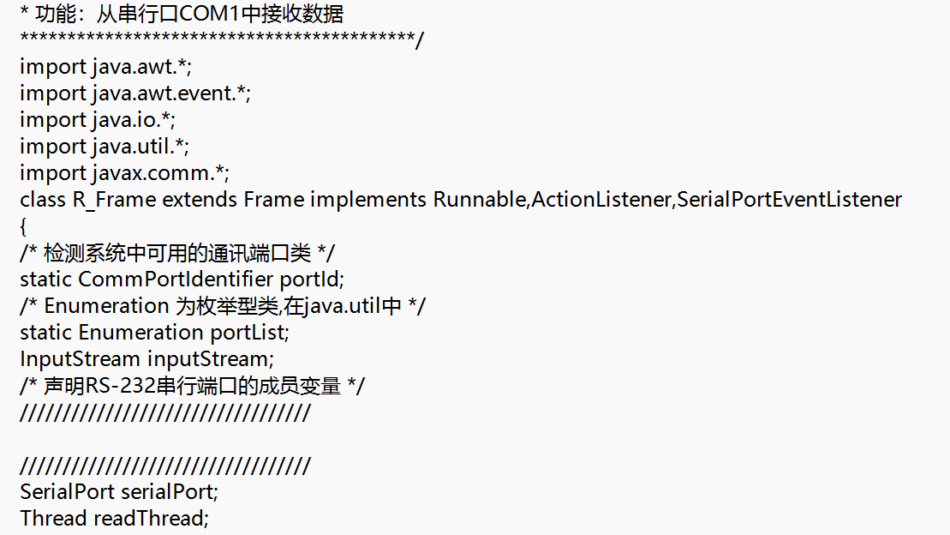The height and width of the screenshot is (535, 950).
Task: Click 'static Enumeration portList;' line
Action: (154, 333)
